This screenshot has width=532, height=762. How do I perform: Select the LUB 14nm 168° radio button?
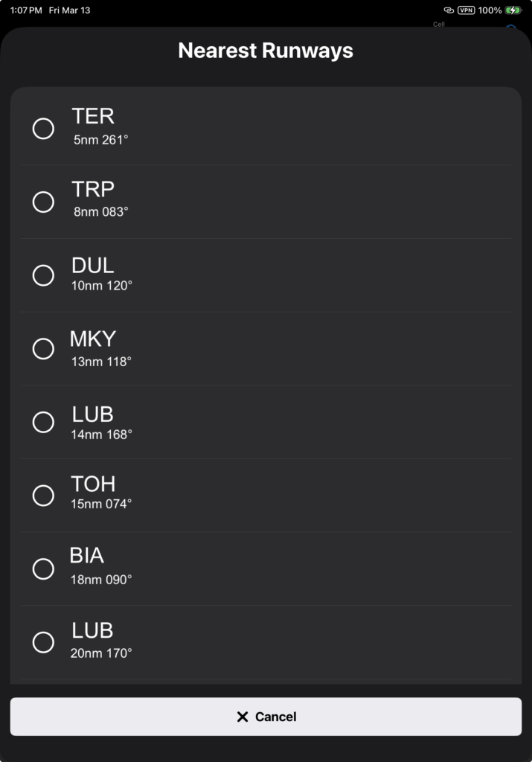43,422
